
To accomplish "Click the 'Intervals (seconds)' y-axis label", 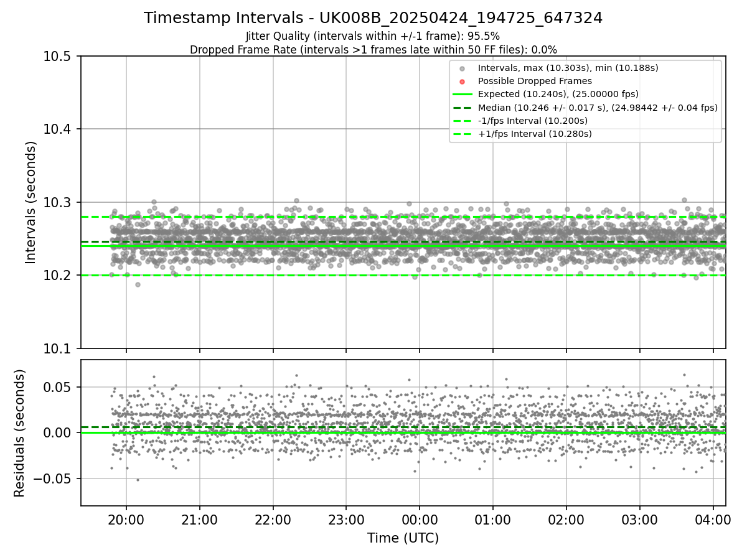I will pyautogui.click(x=31, y=202).
